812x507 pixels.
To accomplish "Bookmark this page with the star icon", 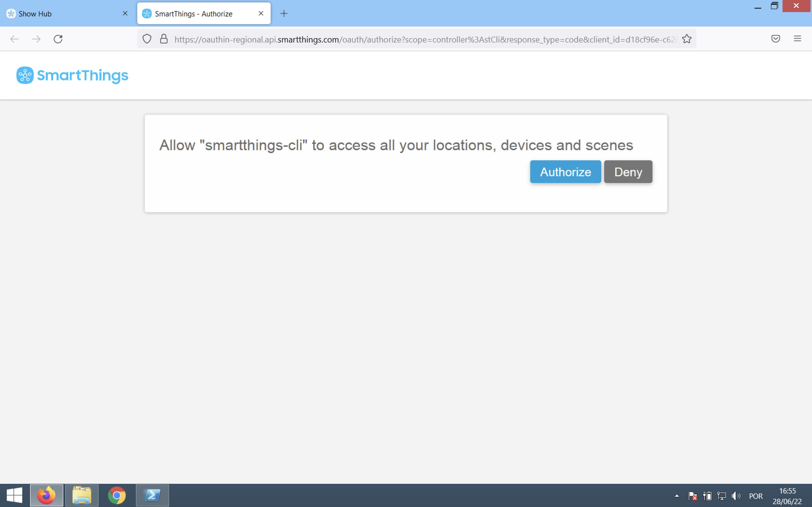I will click(x=687, y=39).
